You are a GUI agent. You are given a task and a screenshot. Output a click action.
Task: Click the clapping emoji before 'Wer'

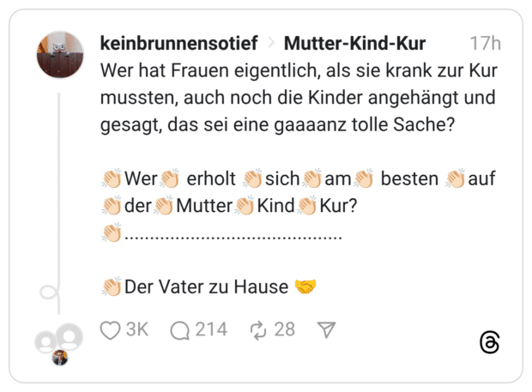(x=112, y=180)
